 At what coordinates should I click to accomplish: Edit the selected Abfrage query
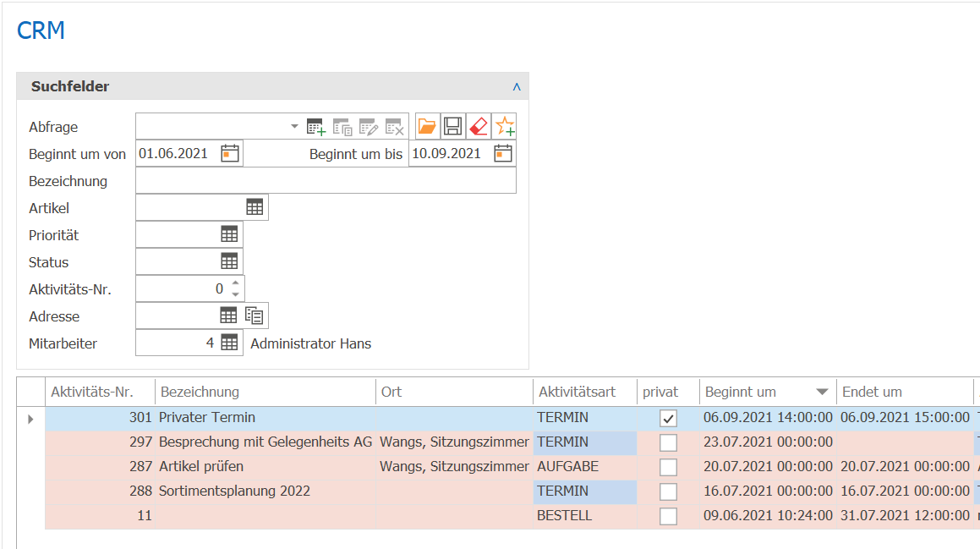368,127
